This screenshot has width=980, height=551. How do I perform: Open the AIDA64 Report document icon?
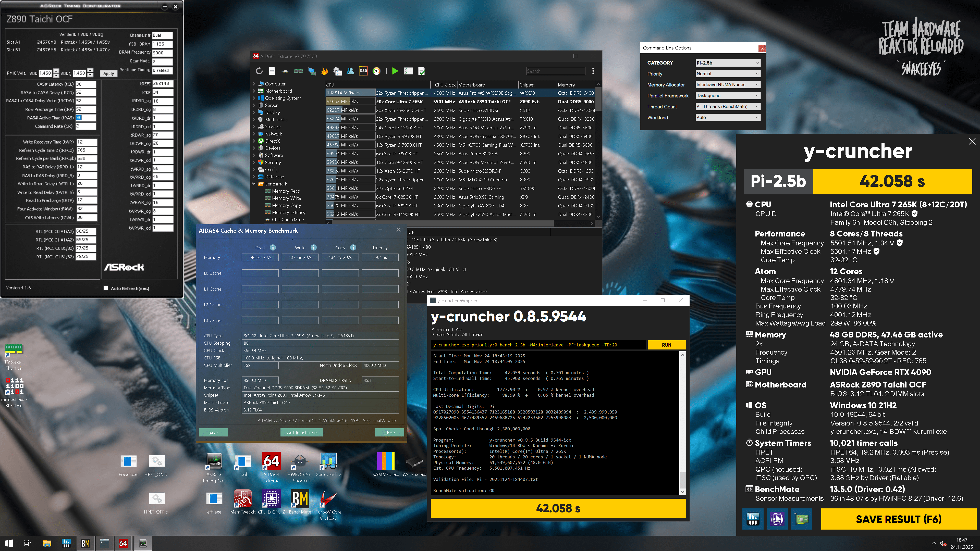pos(272,71)
